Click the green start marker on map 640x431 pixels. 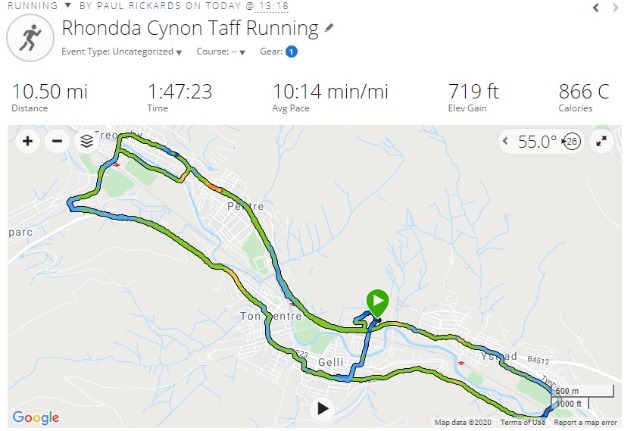(x=377, y=301)
